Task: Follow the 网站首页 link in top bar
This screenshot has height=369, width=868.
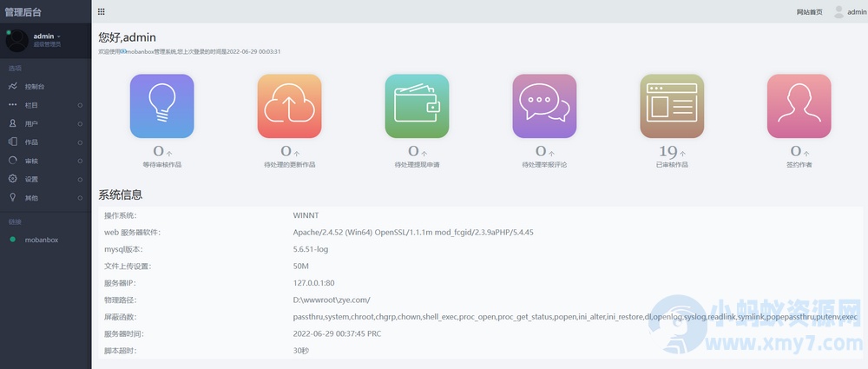Action: point(809,12)
